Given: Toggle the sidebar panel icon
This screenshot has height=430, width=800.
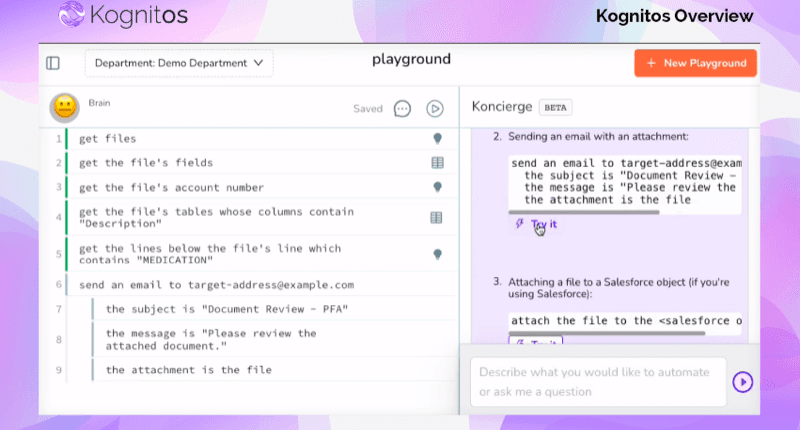Looking at the screenshot, I should [53, 63].
